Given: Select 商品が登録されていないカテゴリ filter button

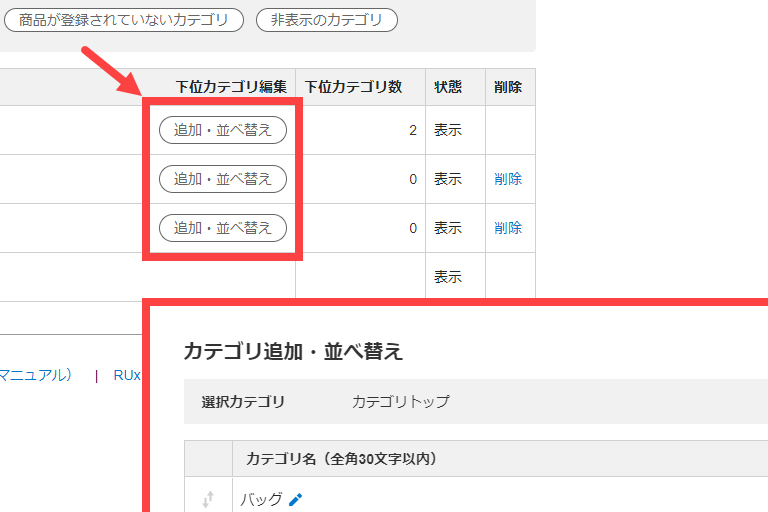Looking at the screenshot, I should pos(124,20).
